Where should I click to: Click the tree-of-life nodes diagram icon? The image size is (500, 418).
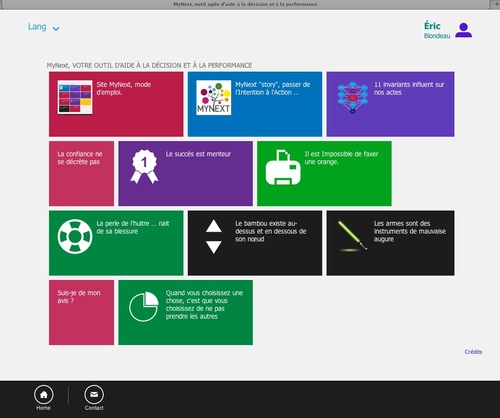pyautogui.click(x=353, y=98)
